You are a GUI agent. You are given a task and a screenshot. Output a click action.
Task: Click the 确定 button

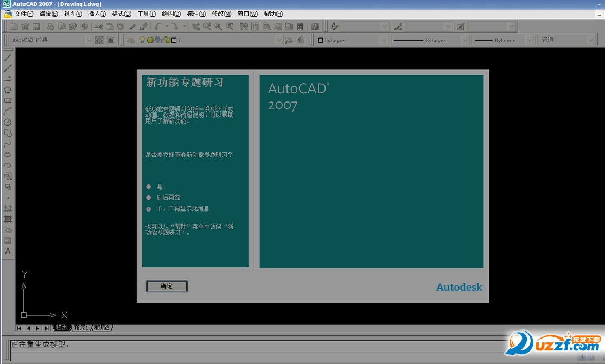click(x=167, y=286)
